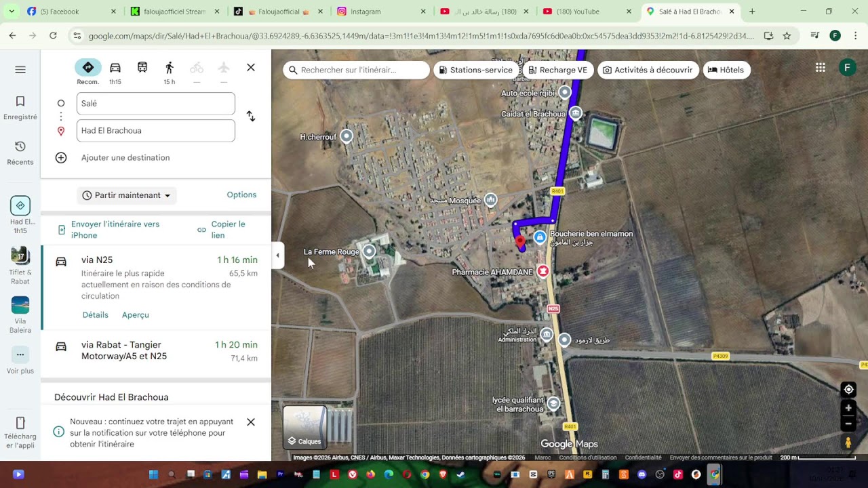Bookmark this page with star icon

pos(787,36)
